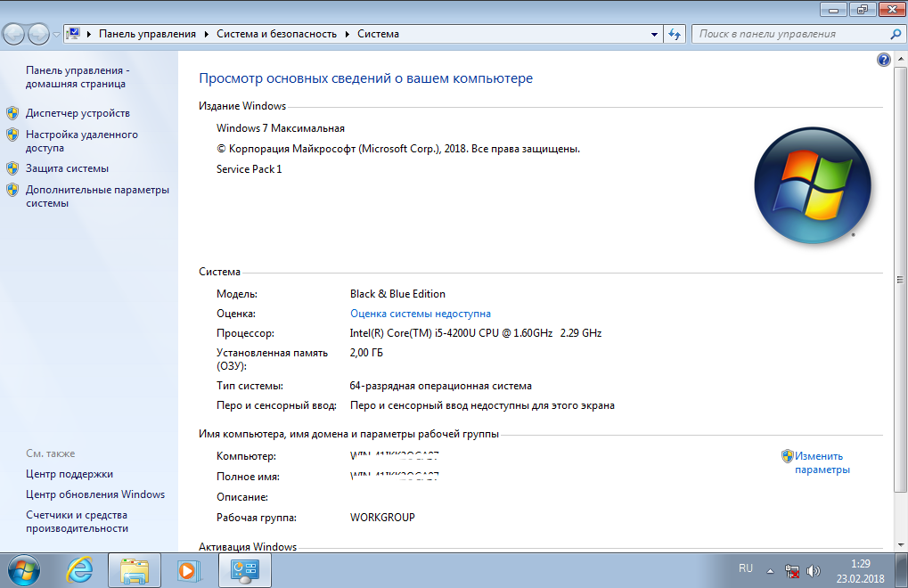908x588 pixels.
Task: Select Система breadcrumb item
Action: click(x=378, y=34)
